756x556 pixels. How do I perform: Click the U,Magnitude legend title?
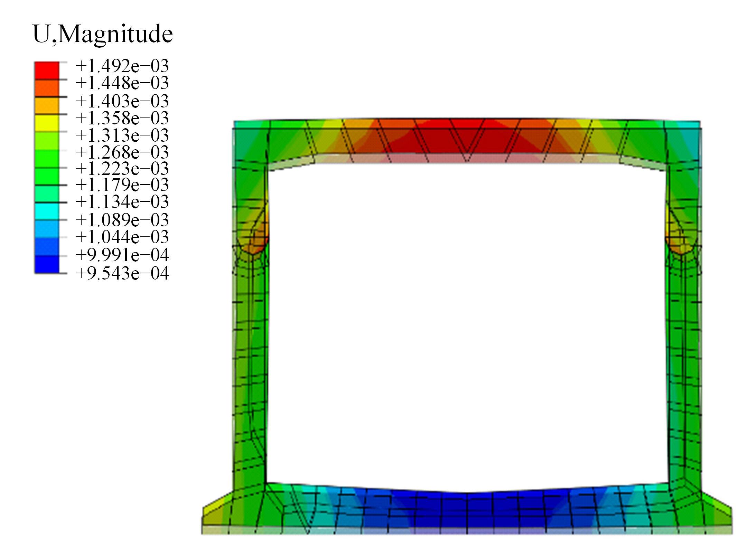pyautogui.click(x=103, y=35)
